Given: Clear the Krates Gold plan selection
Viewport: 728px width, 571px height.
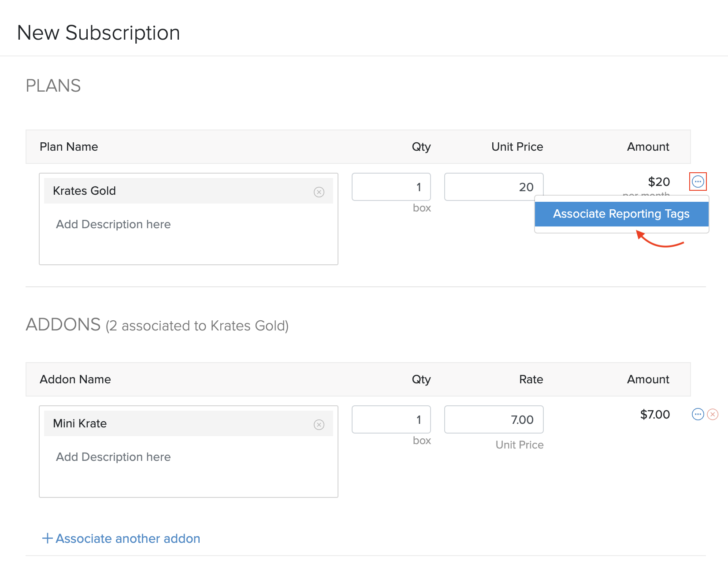Looking at the screenshot, I should tap(319, 191).
